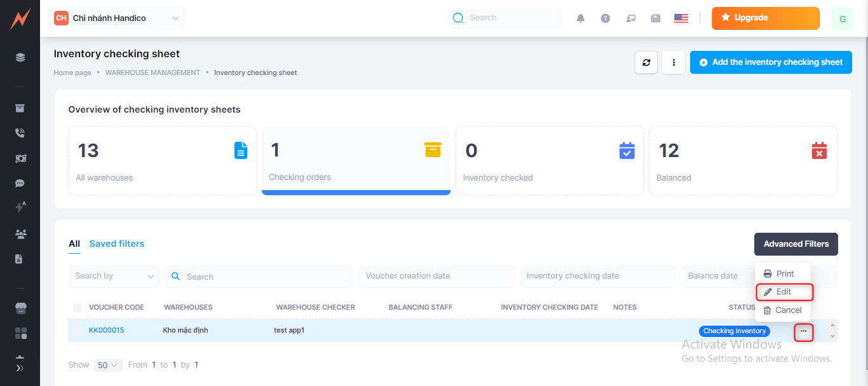Click the US flag language icon
868x386 pixels.
pos(681,18)
